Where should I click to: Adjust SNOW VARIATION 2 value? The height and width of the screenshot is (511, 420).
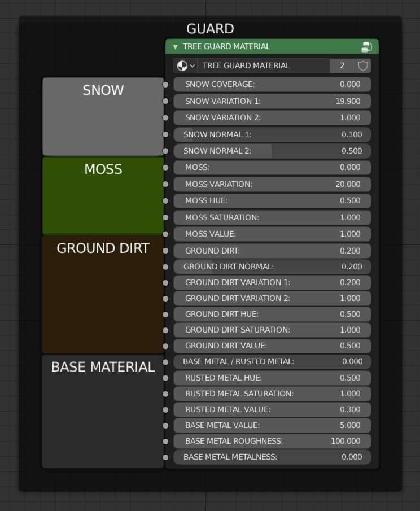(x=272, y=117)
